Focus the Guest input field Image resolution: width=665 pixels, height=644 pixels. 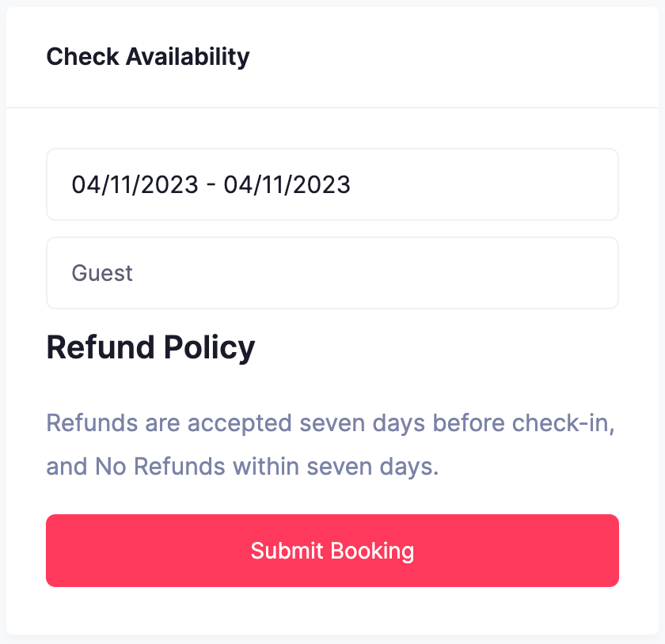[332, 273]
